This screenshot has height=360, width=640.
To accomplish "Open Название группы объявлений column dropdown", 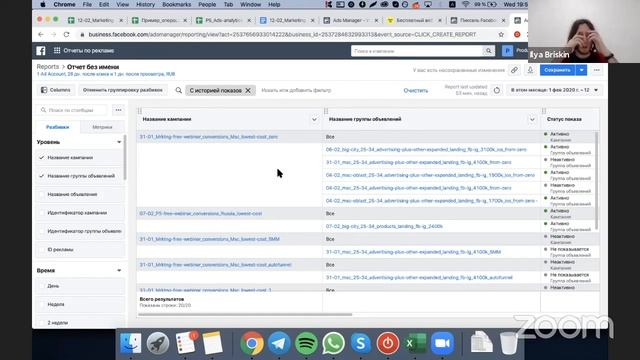I will pyautogui.click(x=532, y=120).
